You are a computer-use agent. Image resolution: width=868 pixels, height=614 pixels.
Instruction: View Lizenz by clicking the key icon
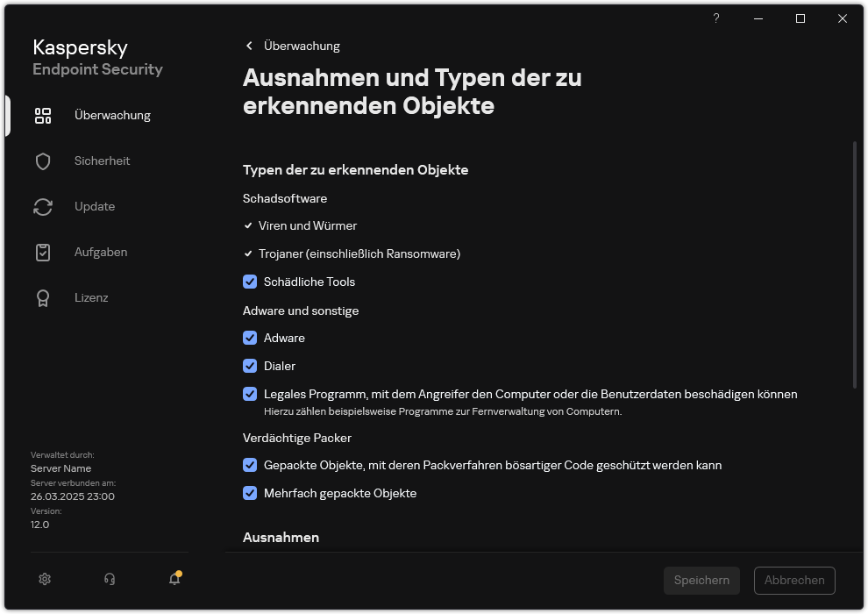[43, 297]
